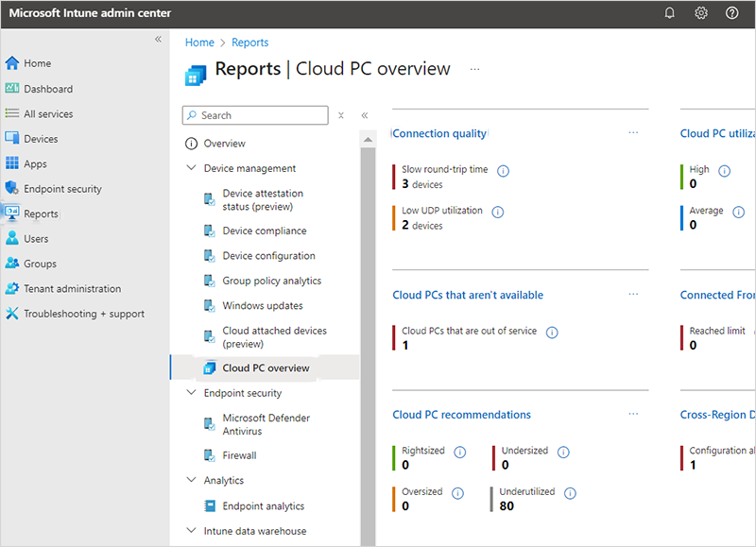
Task: Open more options for Cloud PC recommendations
Action: tap(633, 414)
